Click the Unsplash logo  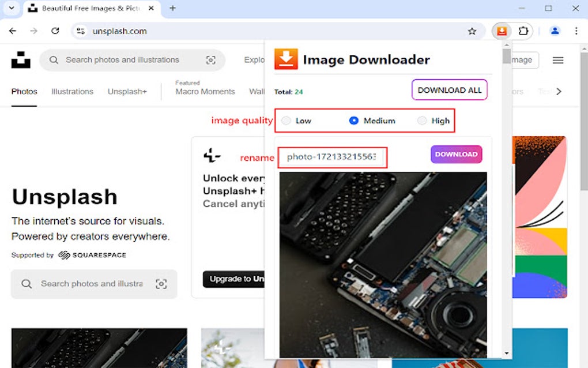click(21, 59)
